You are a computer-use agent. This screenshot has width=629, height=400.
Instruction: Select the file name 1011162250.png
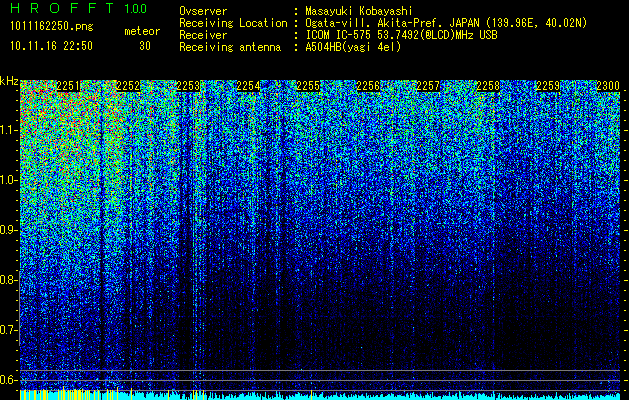click(52, 26)
